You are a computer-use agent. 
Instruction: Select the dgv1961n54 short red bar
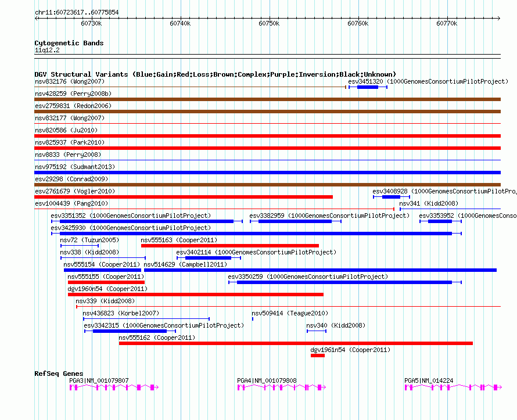[318, 356]
